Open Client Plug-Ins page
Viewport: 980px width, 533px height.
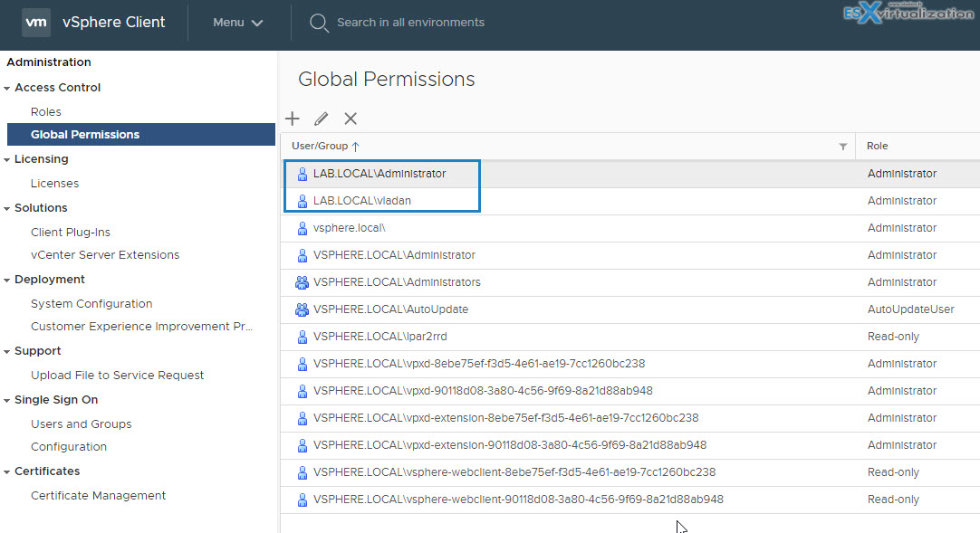coord(71,233)
